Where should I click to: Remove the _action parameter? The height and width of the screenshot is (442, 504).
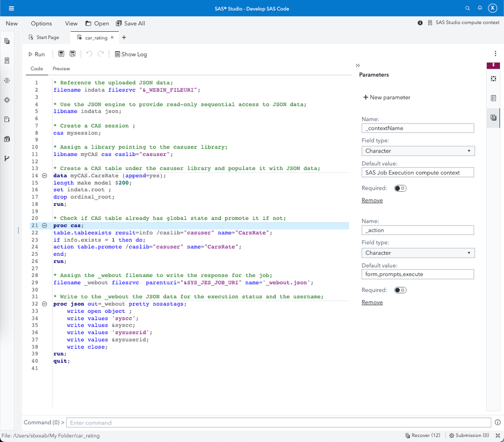click(372, 302)
